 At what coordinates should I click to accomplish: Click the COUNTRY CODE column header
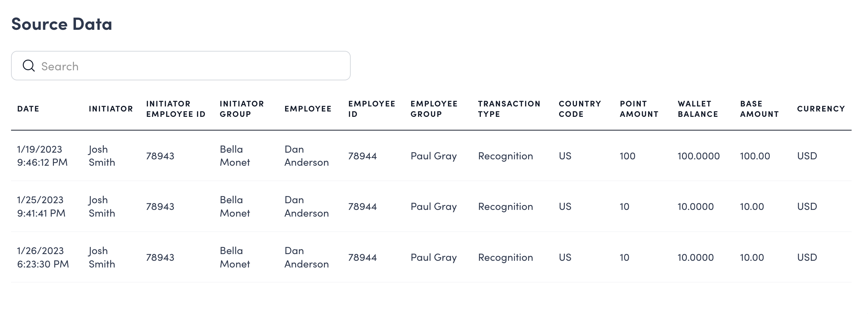point(580,108)
